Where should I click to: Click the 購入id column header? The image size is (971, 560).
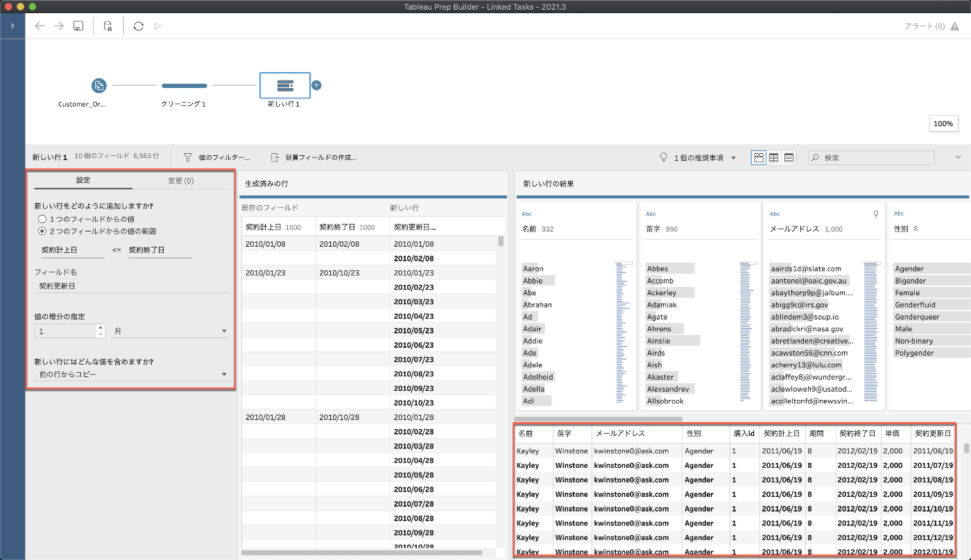(744, 433)
